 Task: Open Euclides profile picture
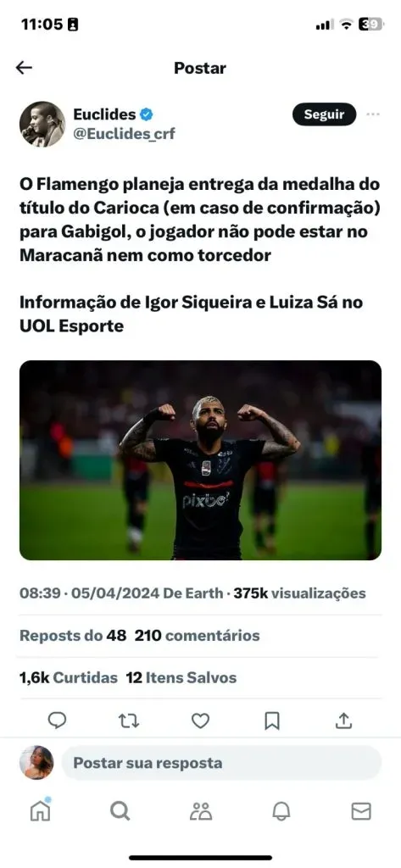tap(42, 124)
